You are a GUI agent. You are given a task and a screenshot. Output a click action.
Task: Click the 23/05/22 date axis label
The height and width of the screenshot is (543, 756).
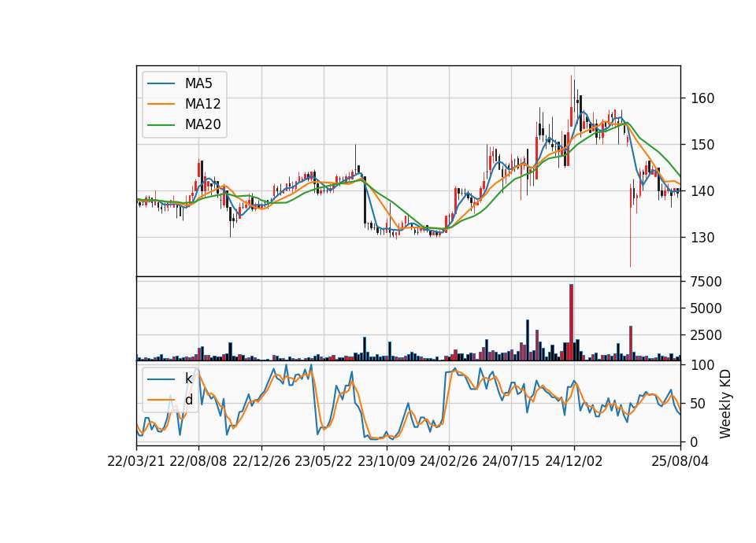(x=324, y=461)
